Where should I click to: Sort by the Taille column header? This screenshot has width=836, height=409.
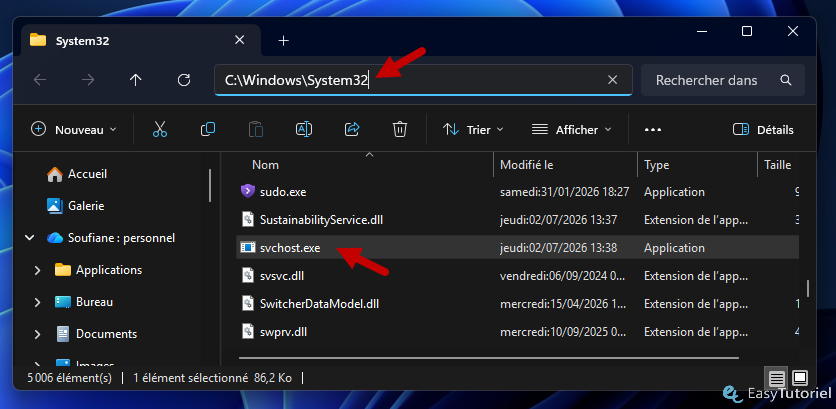pos(778,165)
